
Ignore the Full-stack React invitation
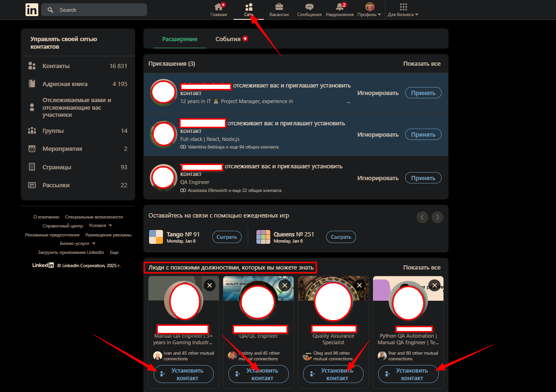coord(378,134)
